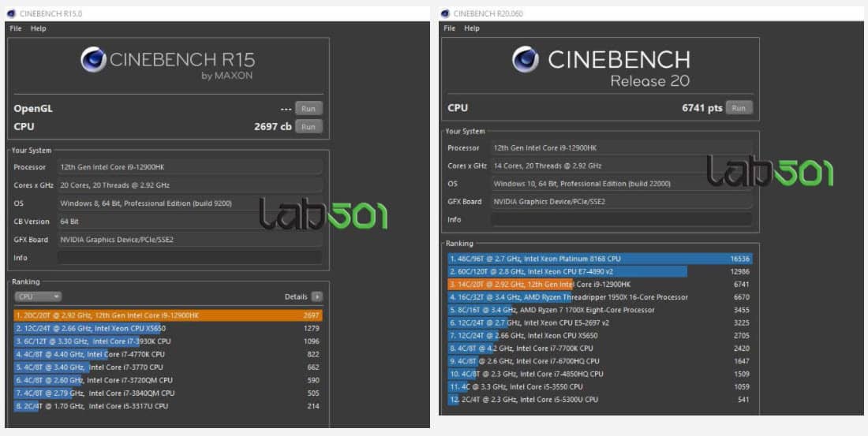The width and height of the screenshot is (868, 436).
Task: Select R20 ranking row Core i7-6700HQ
Action: pos(600,361)
